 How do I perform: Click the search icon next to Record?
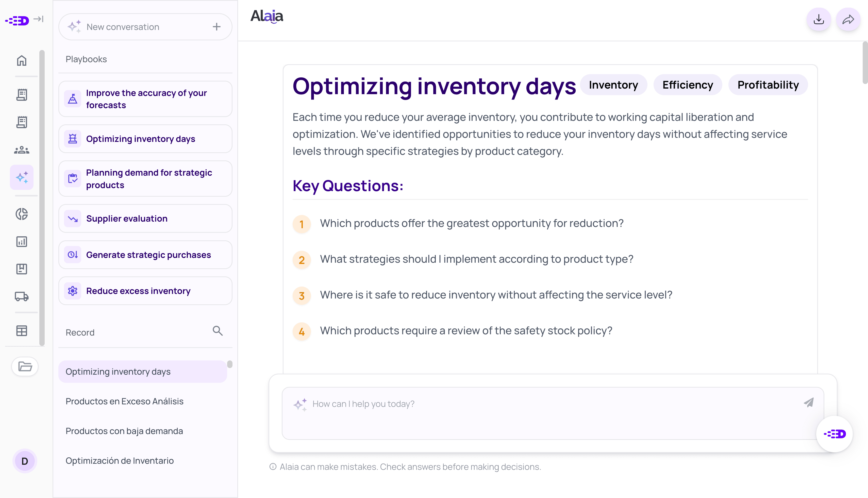pyautogui.click(x=218, y=331)
